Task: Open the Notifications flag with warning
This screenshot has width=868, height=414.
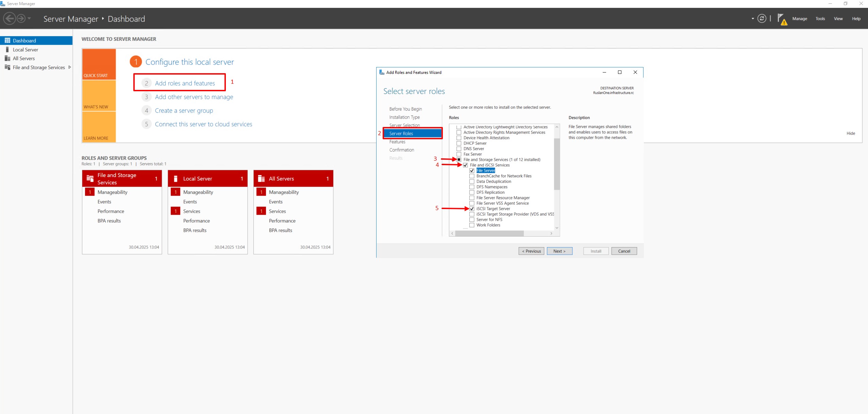Action: click(782, 19)
